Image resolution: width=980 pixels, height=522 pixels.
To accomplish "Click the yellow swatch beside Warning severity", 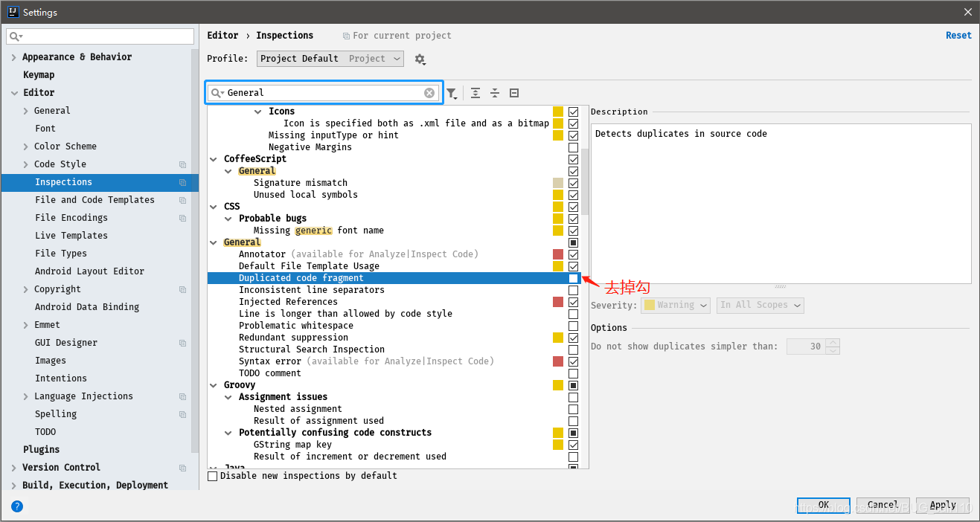I will tap(649, 305).
